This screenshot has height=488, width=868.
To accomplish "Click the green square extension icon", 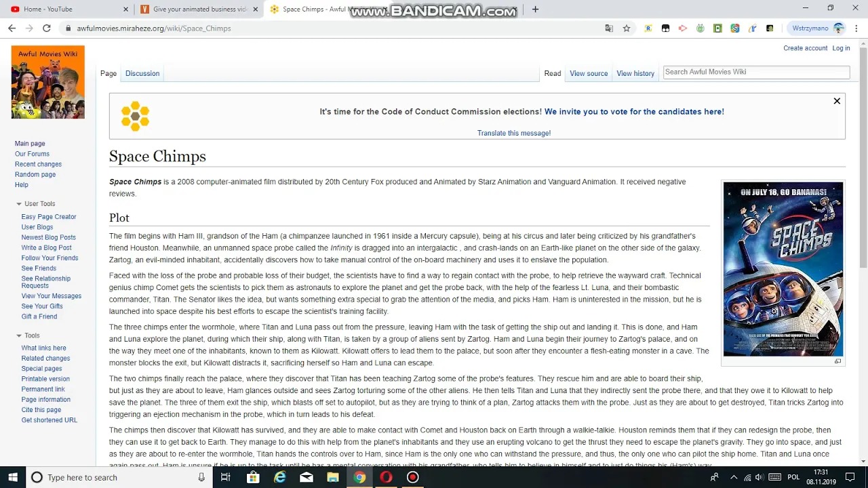I will (717, 28).
